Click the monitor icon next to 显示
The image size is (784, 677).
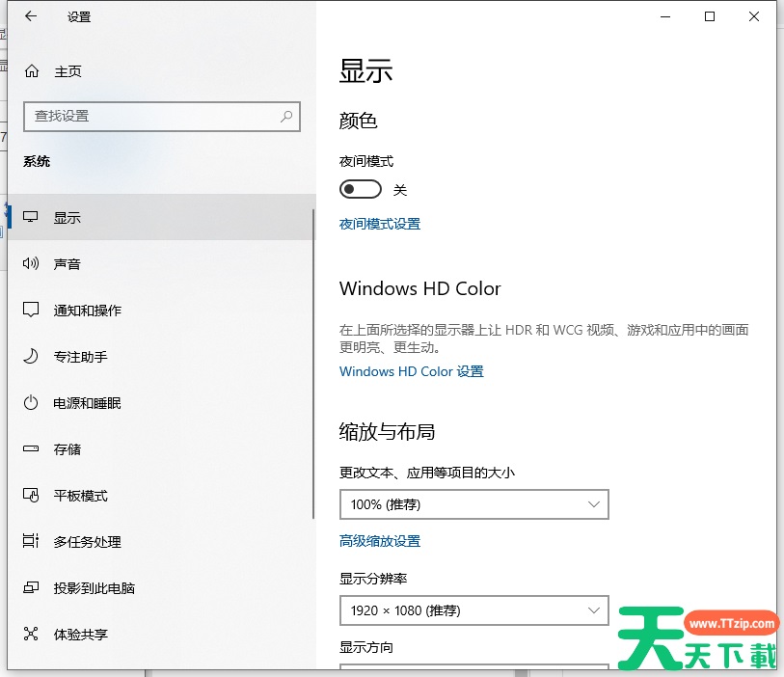(32, 218)
